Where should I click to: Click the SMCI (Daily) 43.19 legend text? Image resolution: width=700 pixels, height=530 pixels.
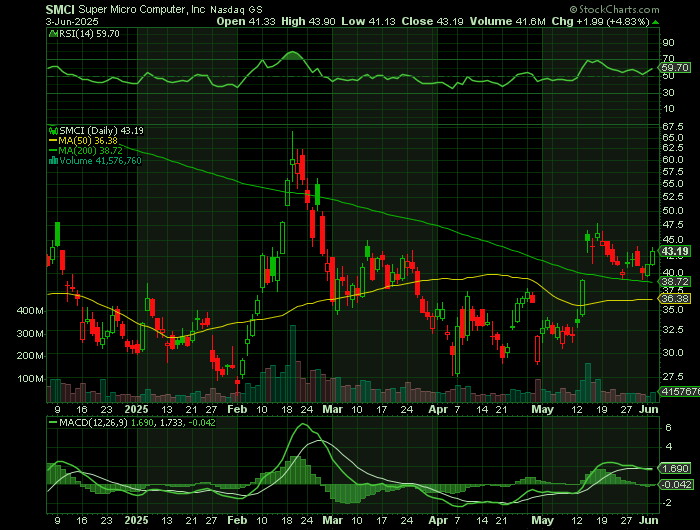tap(101, 131)
